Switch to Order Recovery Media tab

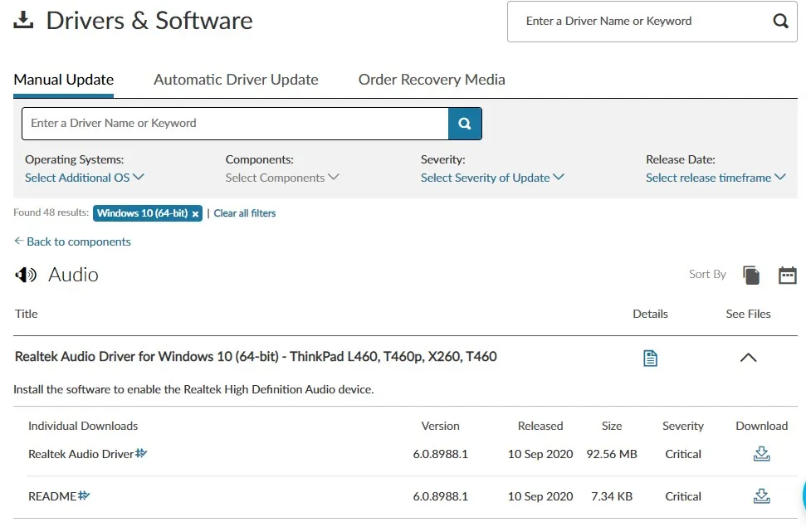[x=432, y=80]
